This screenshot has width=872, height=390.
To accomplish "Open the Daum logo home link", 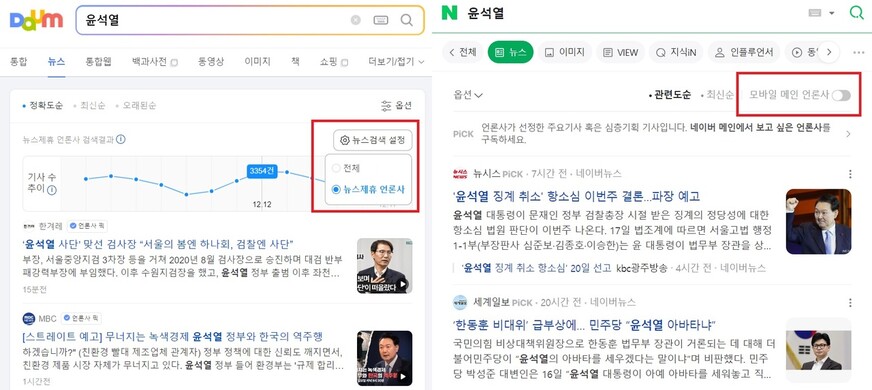I will point(36,20).
